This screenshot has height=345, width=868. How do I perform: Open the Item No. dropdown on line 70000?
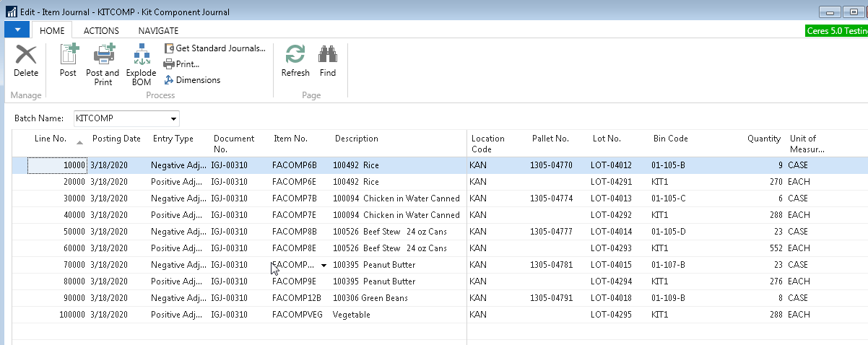[x=324, y=265]
